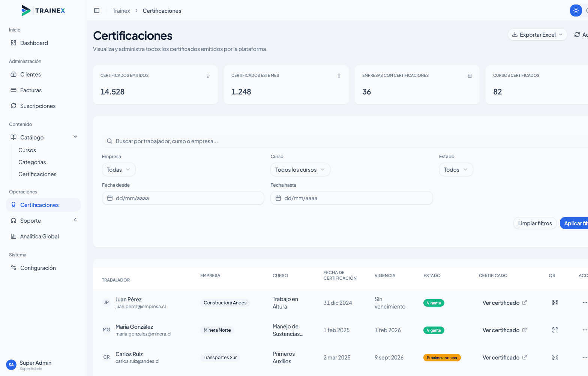Click Minera Norte company tag
Screen dimensions: 588x376
pos(217,330)
